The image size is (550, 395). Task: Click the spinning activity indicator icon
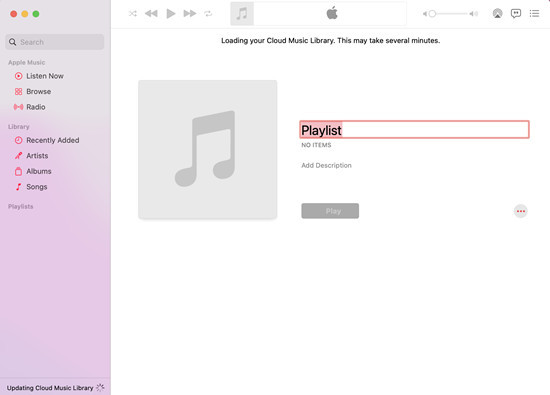[x=100, y=387]
